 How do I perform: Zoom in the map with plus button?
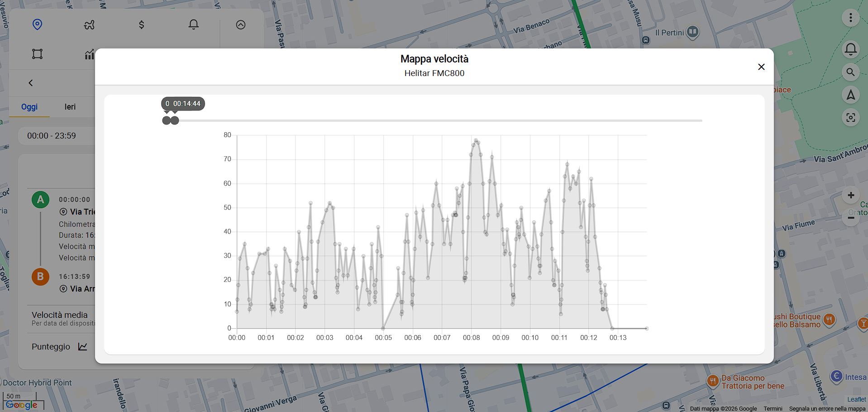[850, 195]
